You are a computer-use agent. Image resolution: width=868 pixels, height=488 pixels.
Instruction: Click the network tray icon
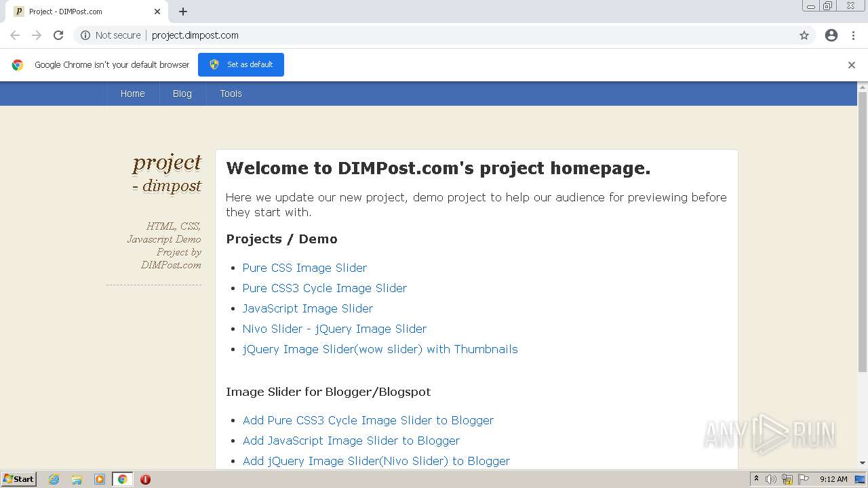(787, 479)
